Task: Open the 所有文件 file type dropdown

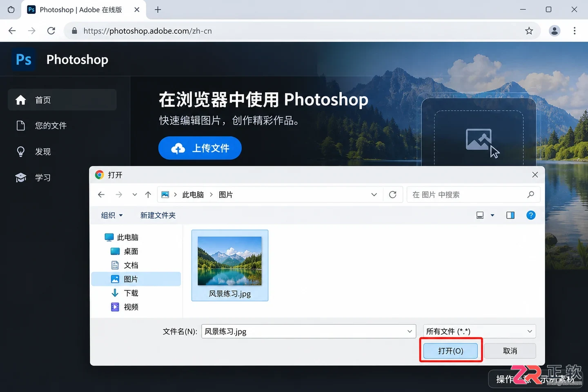Action: click(479, 331)
